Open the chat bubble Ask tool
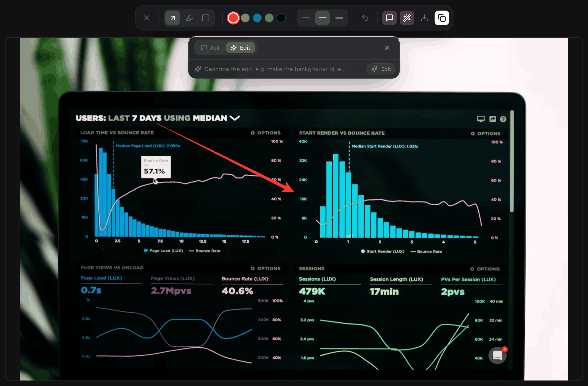Screen dimensions: 588x386 389,18
